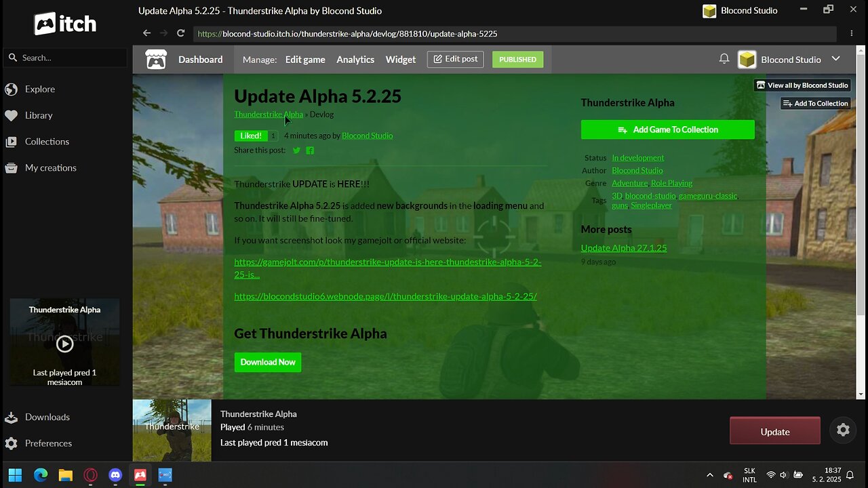Click the PUBLISHED status badge
Viewport: 868px width, 488px height.
(x=517, y=60)
